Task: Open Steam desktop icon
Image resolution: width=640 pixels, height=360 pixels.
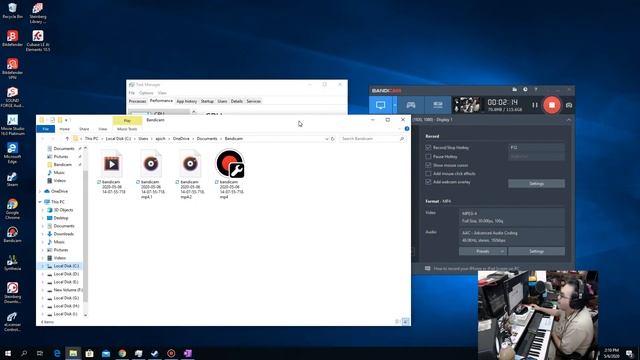Action: pyautogui.click(x=12, y=179)
